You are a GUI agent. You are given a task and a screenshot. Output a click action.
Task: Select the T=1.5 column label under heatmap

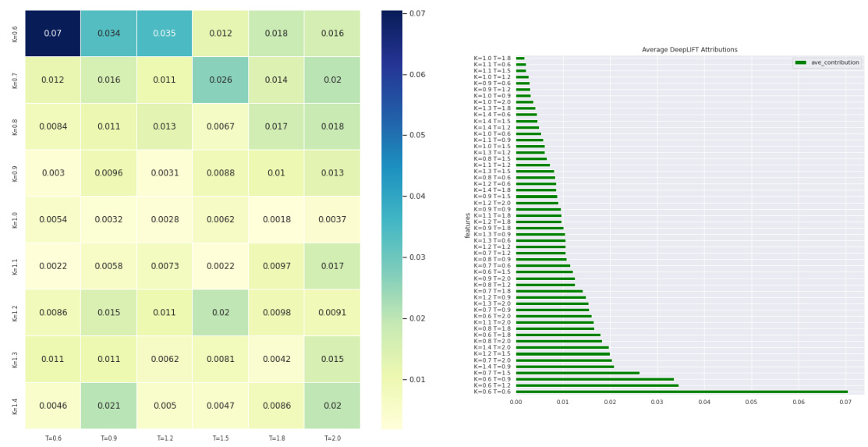tap(221, 438)
